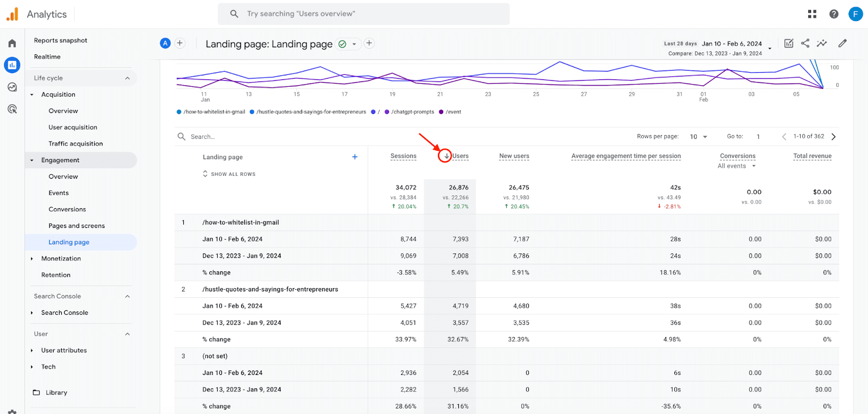The width and height of the screenshot is (868, 414).
Task: Add a dimension with the blue plus
Action: point(355,157)
